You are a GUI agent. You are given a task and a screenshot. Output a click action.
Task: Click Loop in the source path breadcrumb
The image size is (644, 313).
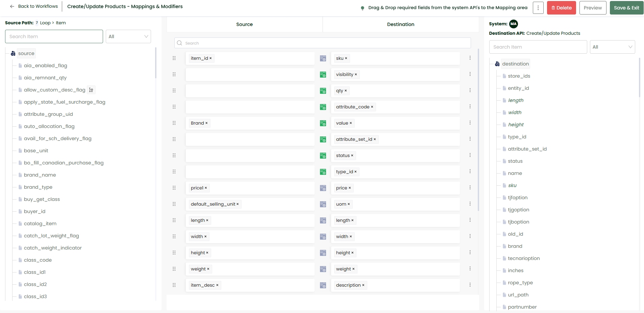[45, 23]
